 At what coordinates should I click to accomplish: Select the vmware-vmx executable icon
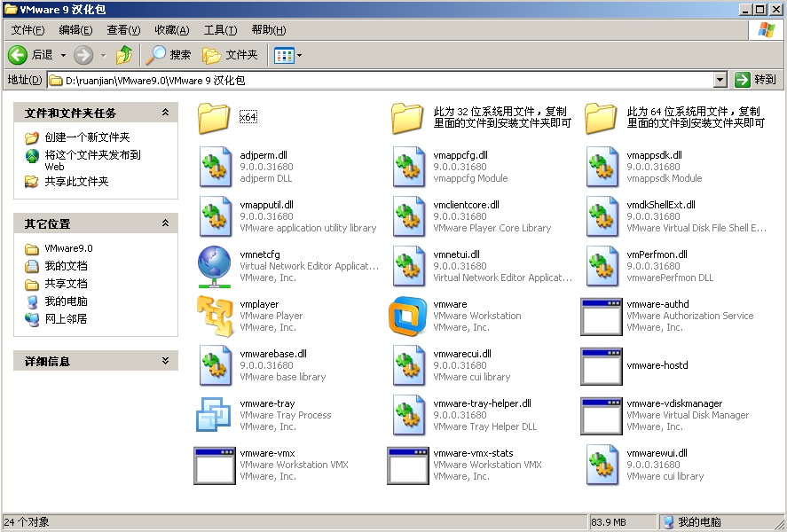pos(215,465)
